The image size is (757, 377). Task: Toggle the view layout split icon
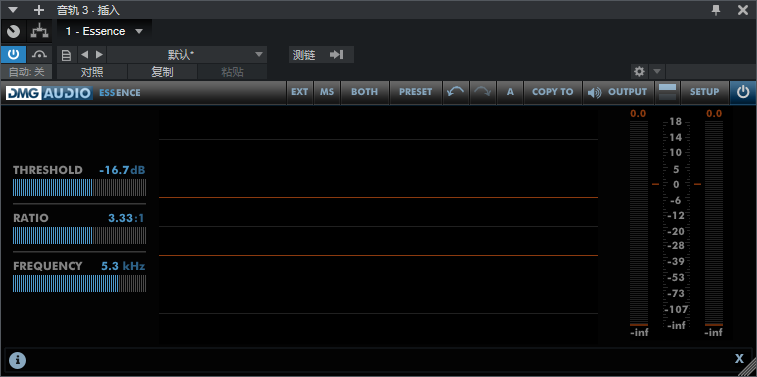(668, 92)
